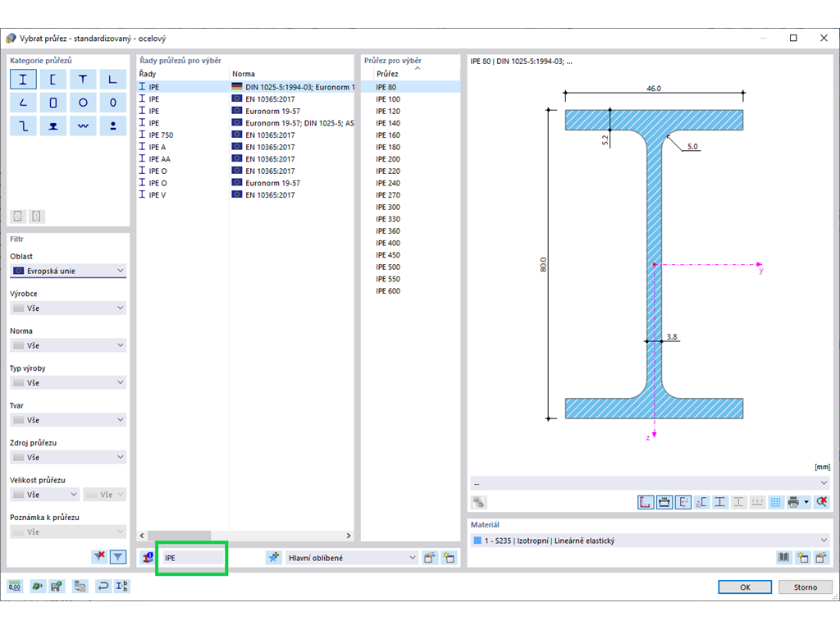The height and width of the screenshot is (630, 840).
Task: Toggle shear center display icon
Action: [x=701, y=502]
